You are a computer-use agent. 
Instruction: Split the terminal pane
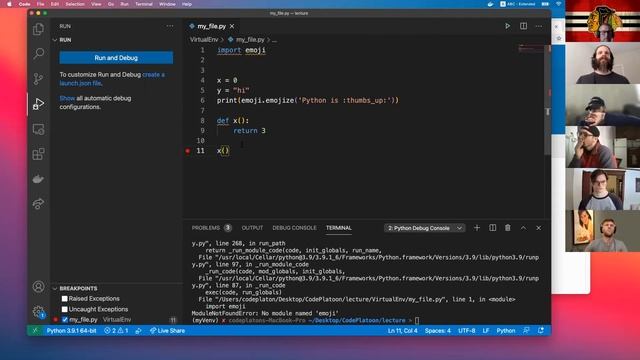[x=493, y=228]
